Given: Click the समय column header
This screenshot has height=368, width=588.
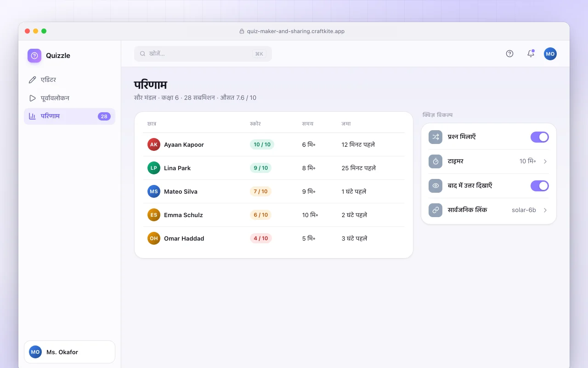Looking at the screenshot, I should coord(308,124).
